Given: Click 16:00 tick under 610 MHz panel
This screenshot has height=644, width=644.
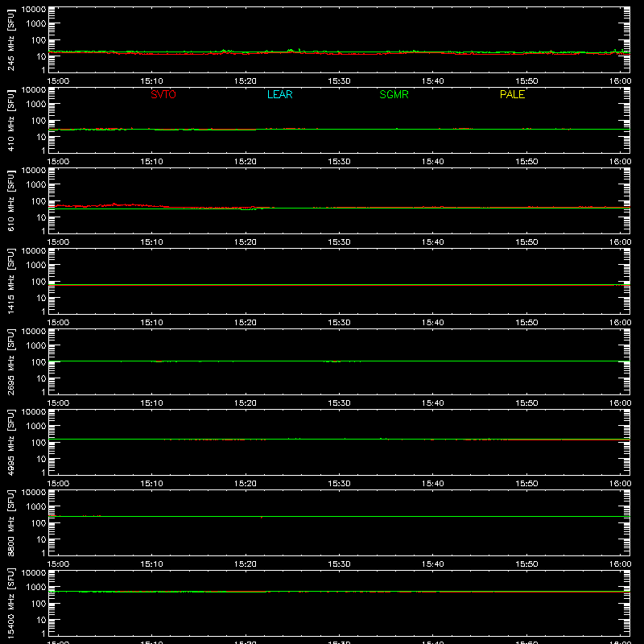Looking at the screenshot, I should tap(620, 242).
